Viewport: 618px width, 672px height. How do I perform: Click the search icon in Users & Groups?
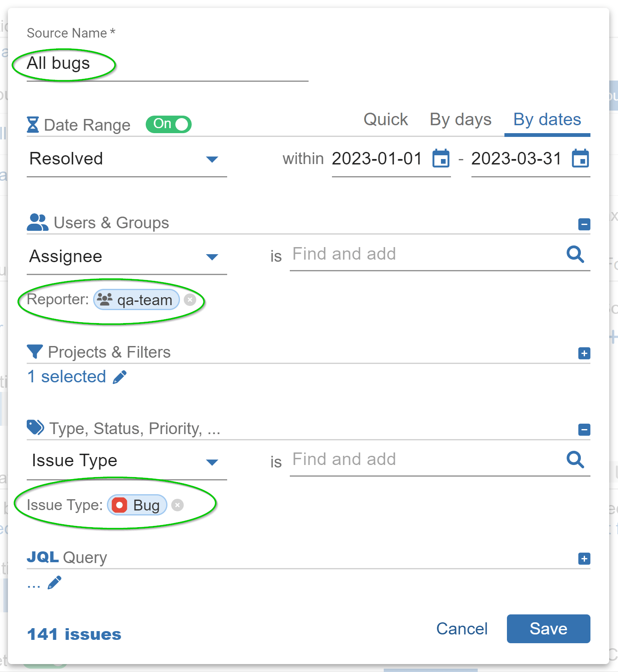575,255
